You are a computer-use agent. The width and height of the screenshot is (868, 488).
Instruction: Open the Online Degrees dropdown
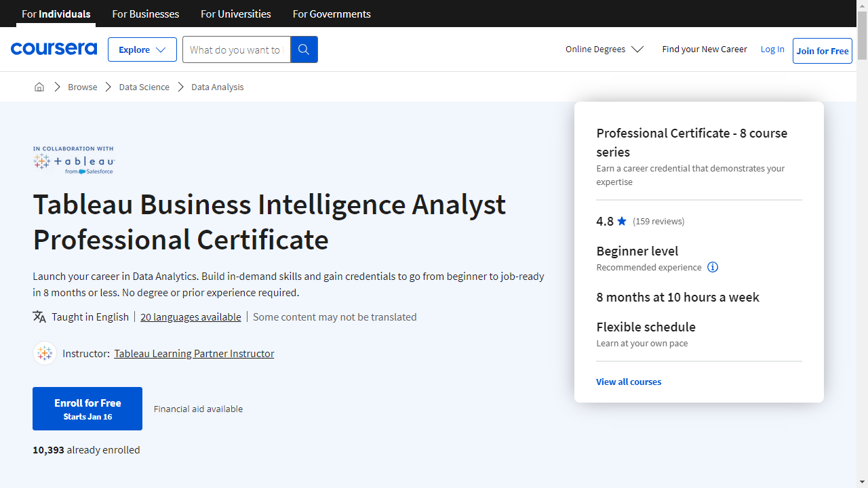(604, 49)
